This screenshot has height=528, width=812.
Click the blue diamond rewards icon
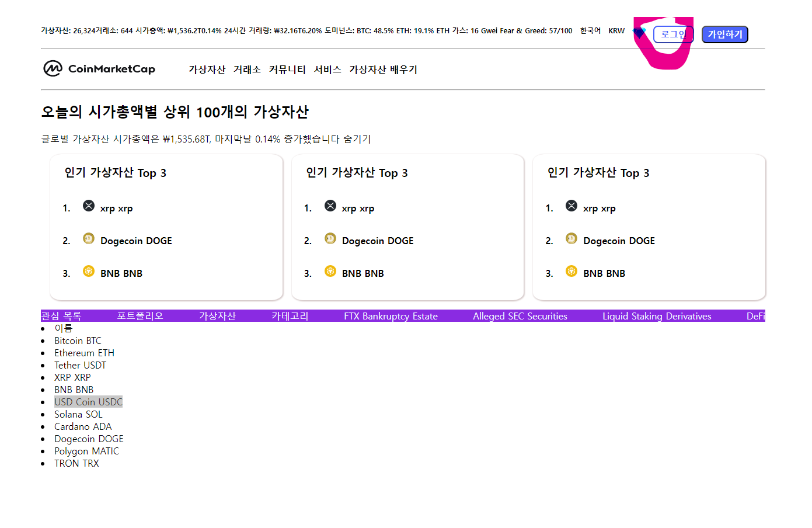(x=639, y=32)
